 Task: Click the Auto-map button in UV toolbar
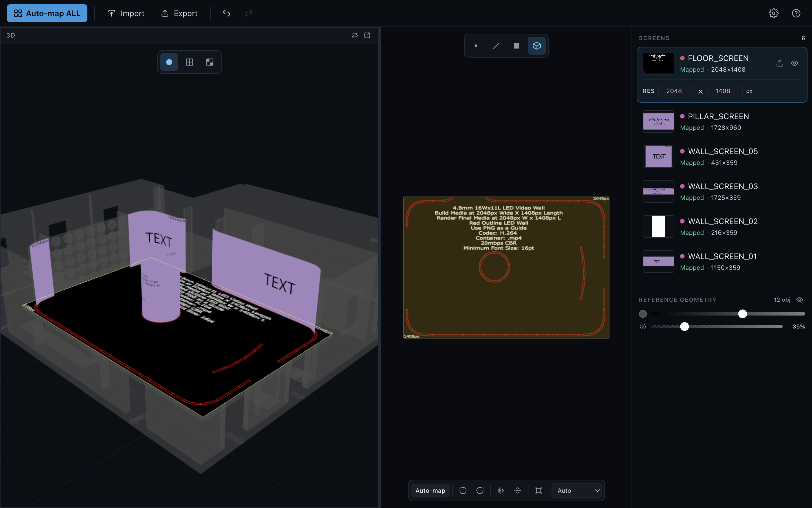tap(430, 491)
